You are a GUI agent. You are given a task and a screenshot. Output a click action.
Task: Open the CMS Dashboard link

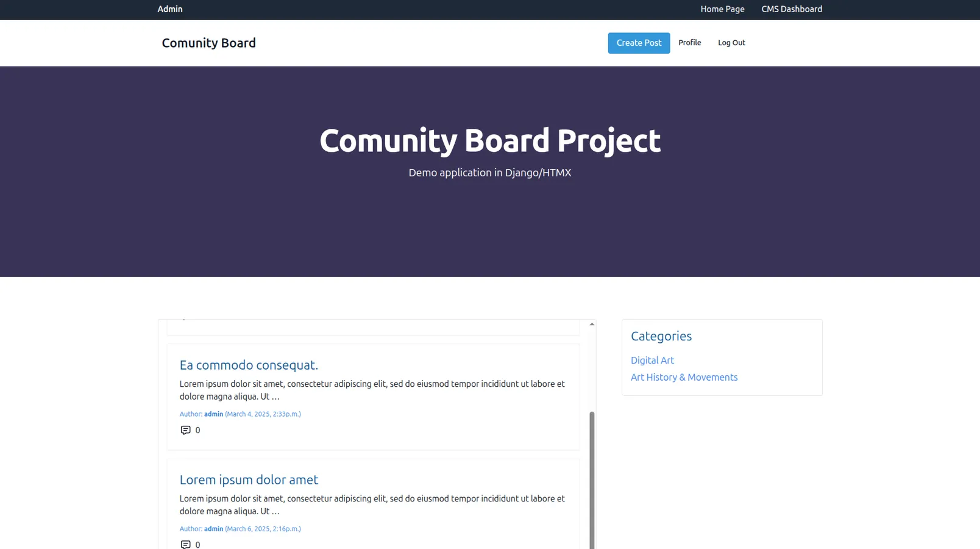(x=791, y=9)
